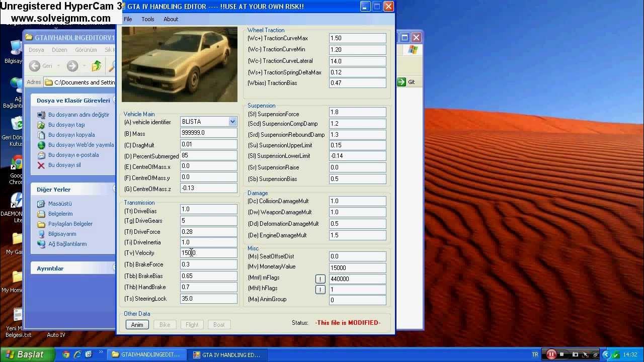644x362 pixels.
Task: Open Explorer's Dosya menu
Action: [36, 50]
